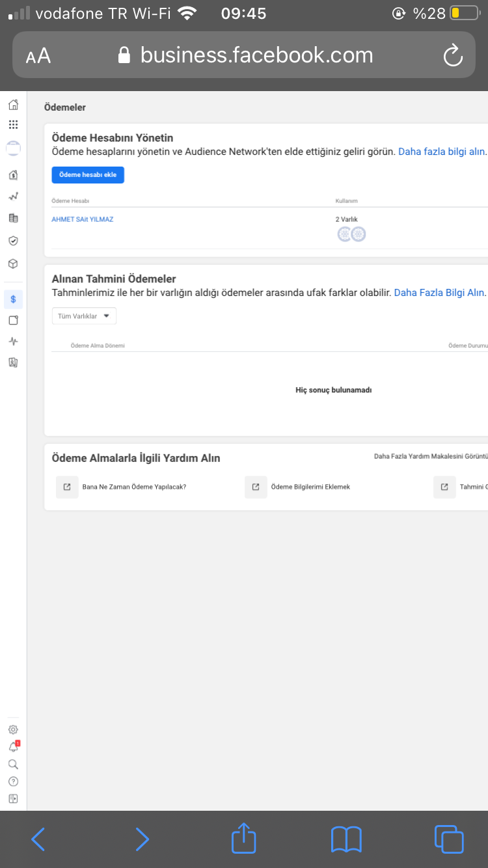This screenshot has width=488, height=868.
Task: Open the shield-check policy icon
Action: click(13, 241)
